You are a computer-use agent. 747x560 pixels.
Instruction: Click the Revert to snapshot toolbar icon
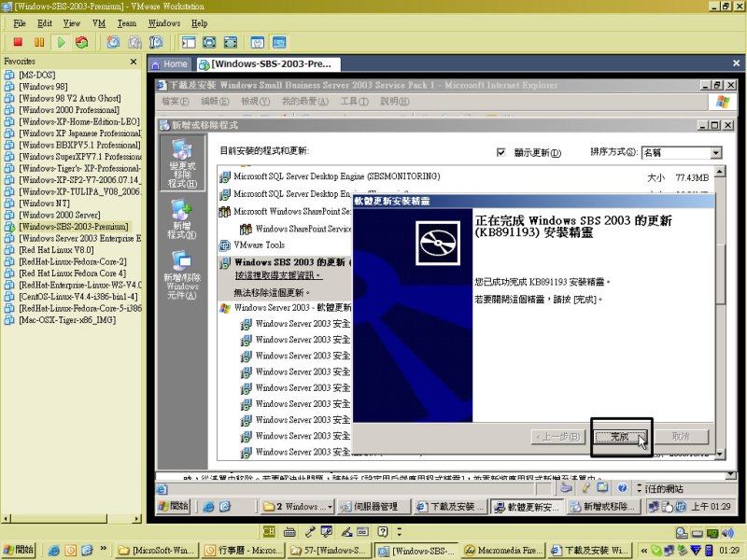(134, 42)
